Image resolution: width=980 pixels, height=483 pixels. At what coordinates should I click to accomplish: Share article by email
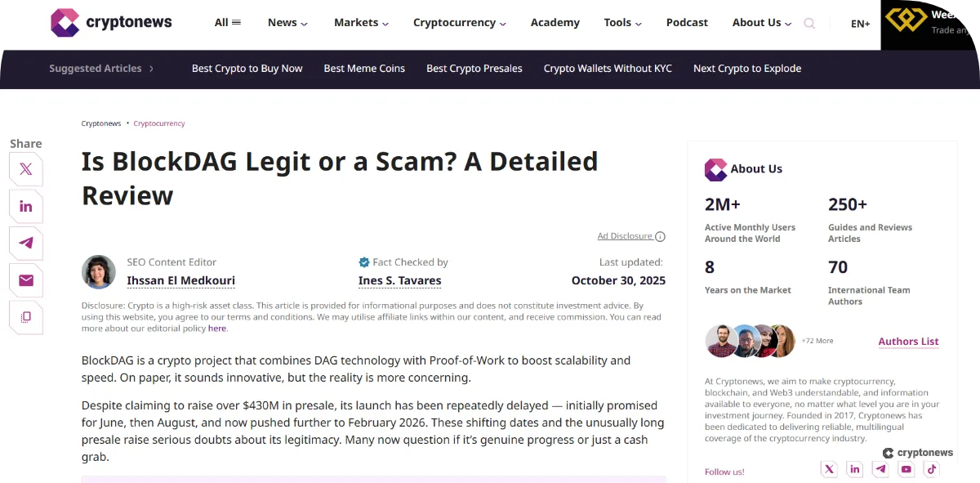click(x=26, y=280)
